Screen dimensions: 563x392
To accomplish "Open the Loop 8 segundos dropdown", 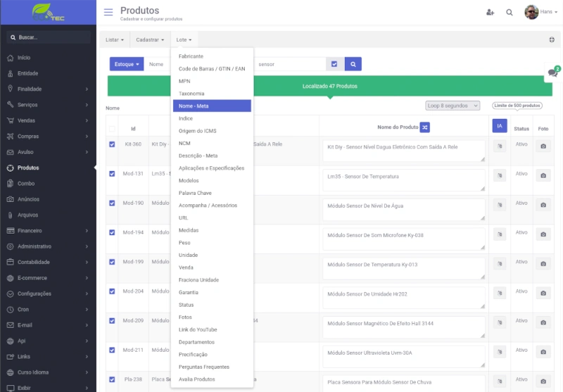I will pos(453,106).
